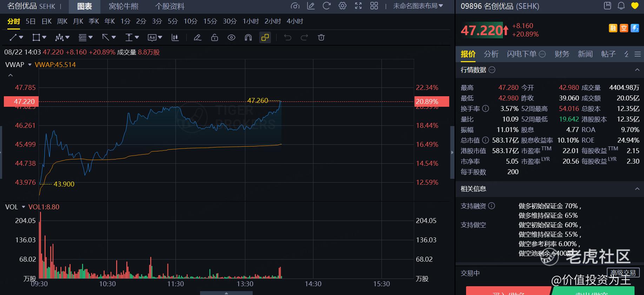Activate the pencil brush drawing tool
Screen dimensions: 644x295
[198, 38]
